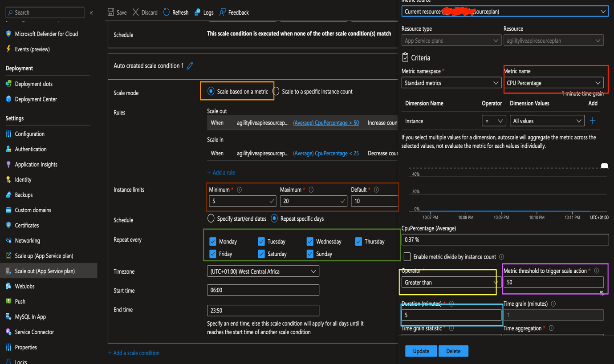Collapse the sidebar with double chevron
614x364 pixels.
click(x=91, y=12)
